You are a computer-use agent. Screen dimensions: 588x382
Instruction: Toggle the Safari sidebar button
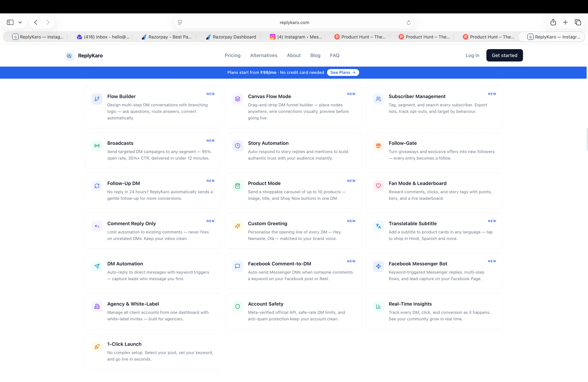pyautogui.click(x=10, y=23)
